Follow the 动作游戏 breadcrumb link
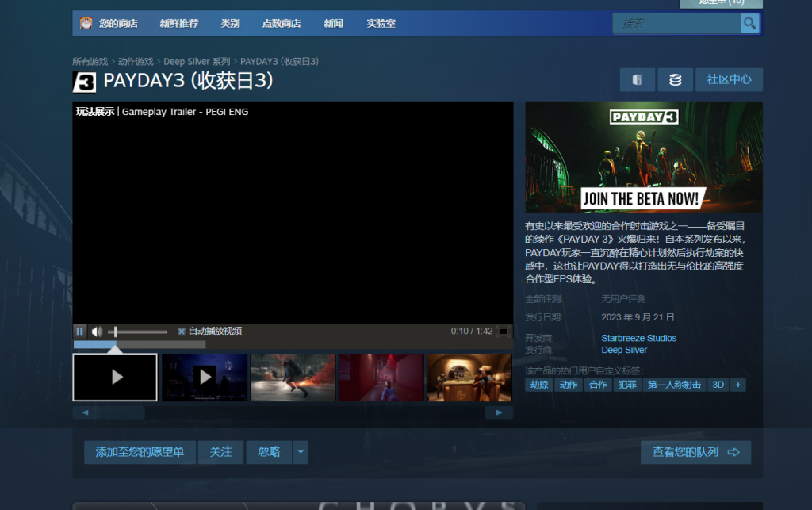The height and width of the screenshot is (510, 812). pos(136,62)
